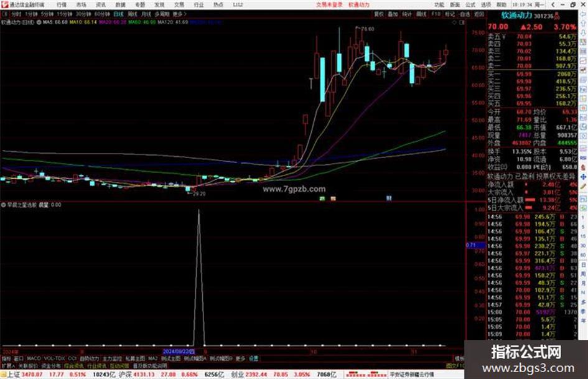Switch chart to 30分钟 period
The height and width of the screenshot is (379, 588).
(x=83, y=14)
